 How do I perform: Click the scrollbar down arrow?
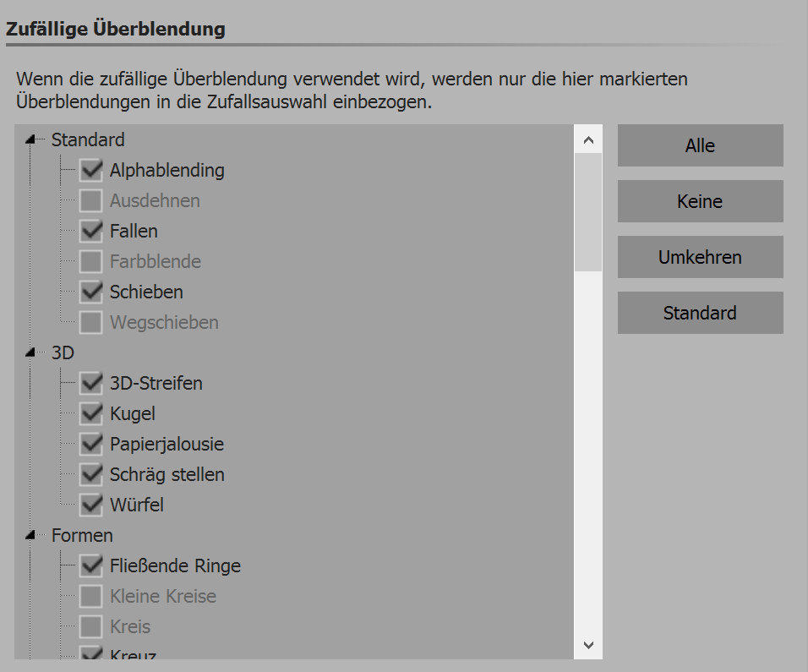(x=588, y=645)
